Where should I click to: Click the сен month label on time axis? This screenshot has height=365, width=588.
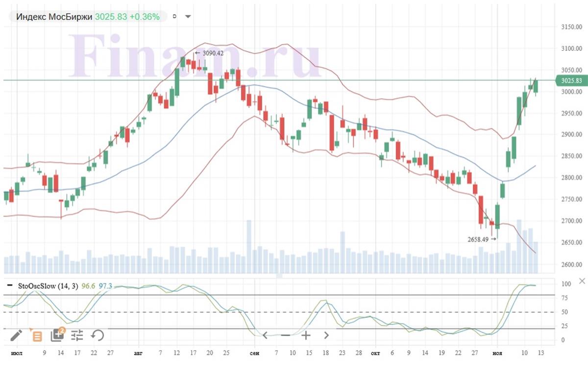coord(254,353)
